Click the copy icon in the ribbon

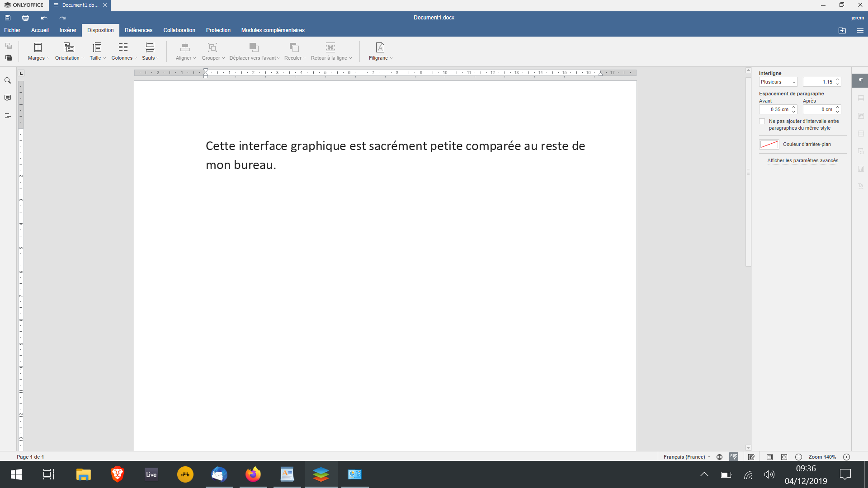(x=9, y=46)
